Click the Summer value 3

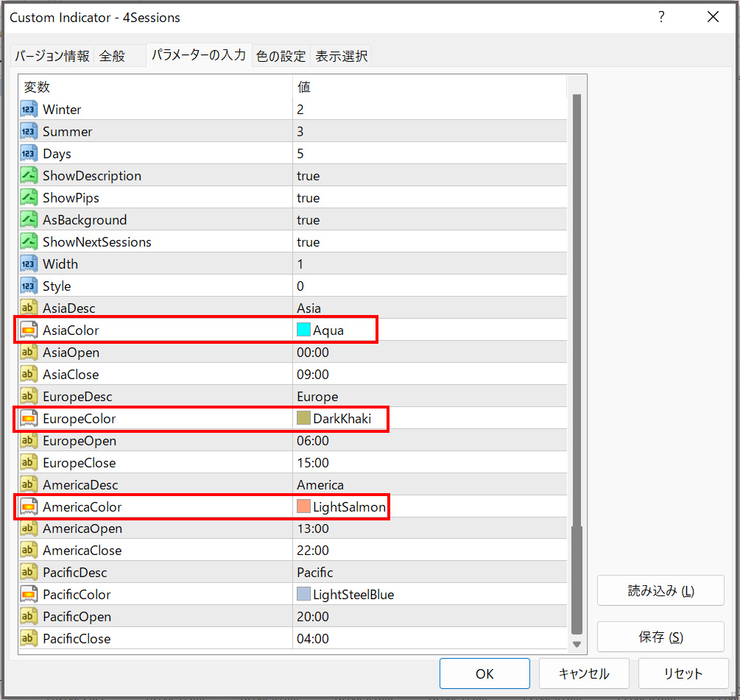300,132
